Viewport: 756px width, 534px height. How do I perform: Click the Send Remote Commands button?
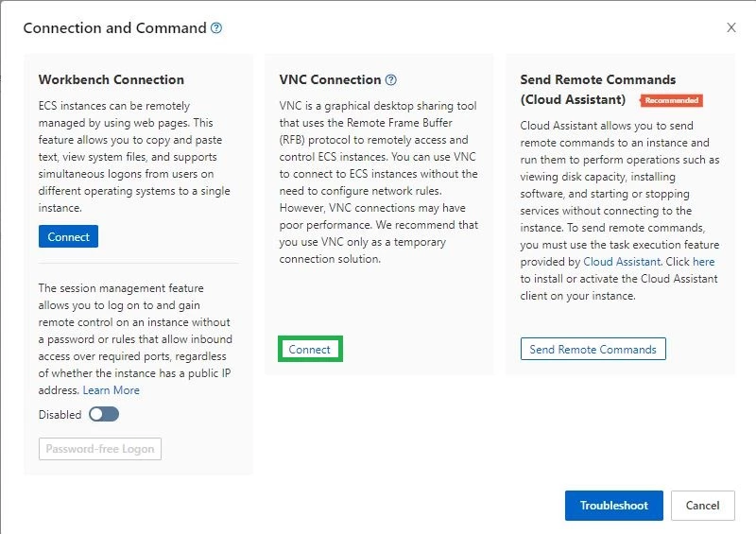pyautogui.click(x=593, y=349)
